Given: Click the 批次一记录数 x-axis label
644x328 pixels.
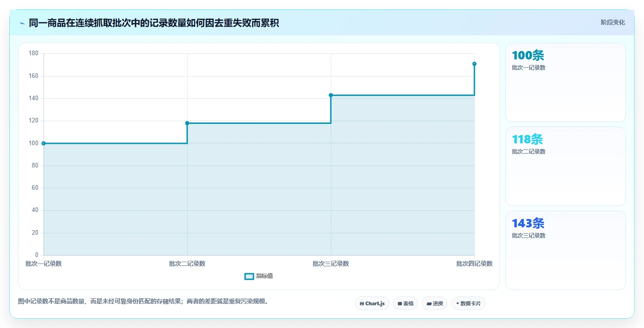Looking at the screenshot, I should 44,264.
